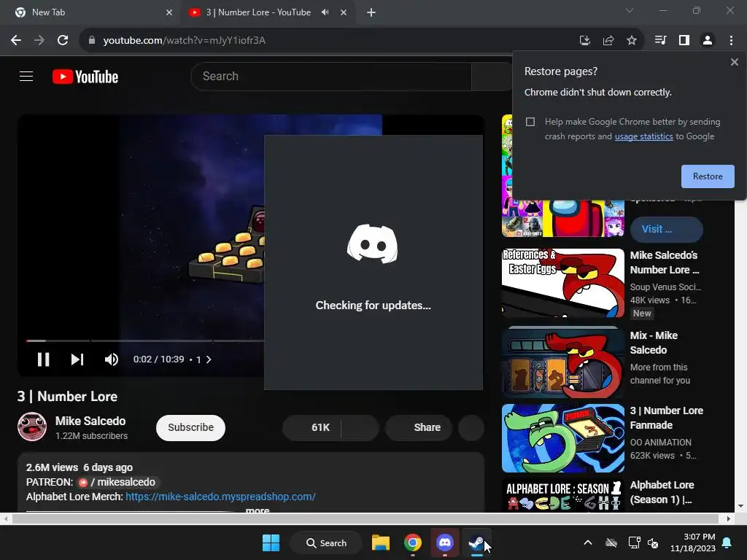Open File Explorer from the taskbar
747x560 pixels.
pyautogui.click(x=381, y=542)
